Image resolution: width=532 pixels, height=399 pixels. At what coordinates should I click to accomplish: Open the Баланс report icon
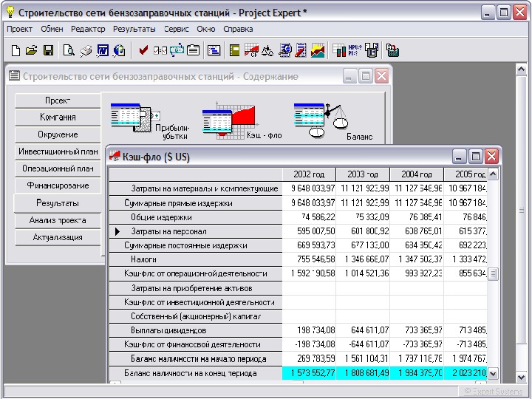[x=319, y=118]
